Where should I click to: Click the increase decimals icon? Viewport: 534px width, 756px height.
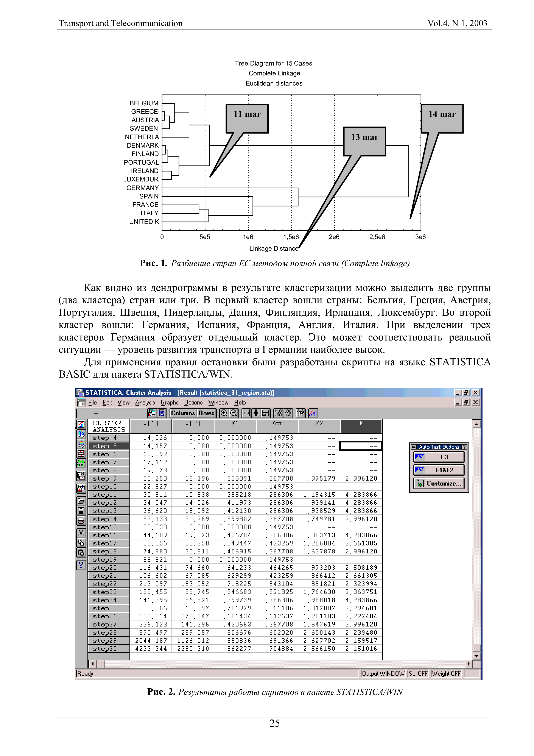click(x=278, y=413)
